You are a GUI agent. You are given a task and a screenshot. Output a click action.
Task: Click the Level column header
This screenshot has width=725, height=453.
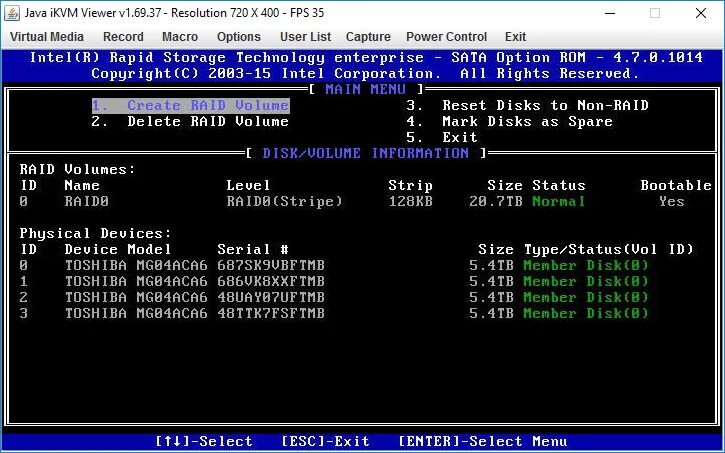248,185
